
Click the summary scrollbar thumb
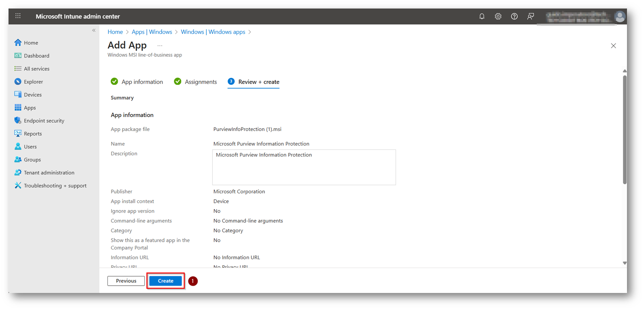pos(625,130)
